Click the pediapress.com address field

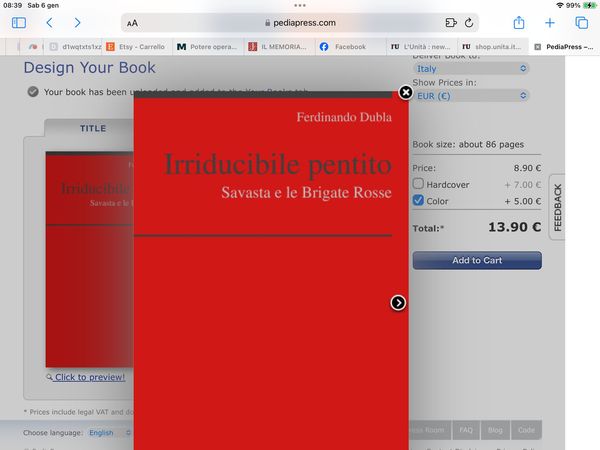pyautogui.click(x=300, y=23)
